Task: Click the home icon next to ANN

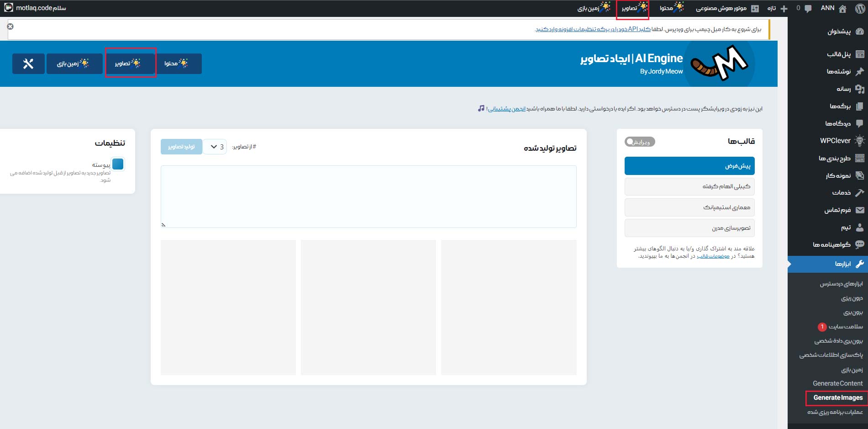Action: tap(842, 8)
